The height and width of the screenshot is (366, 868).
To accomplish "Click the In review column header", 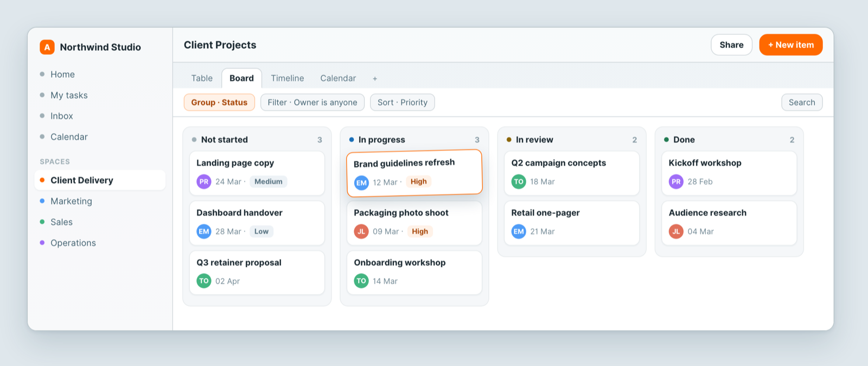I will tap(571, 140).
